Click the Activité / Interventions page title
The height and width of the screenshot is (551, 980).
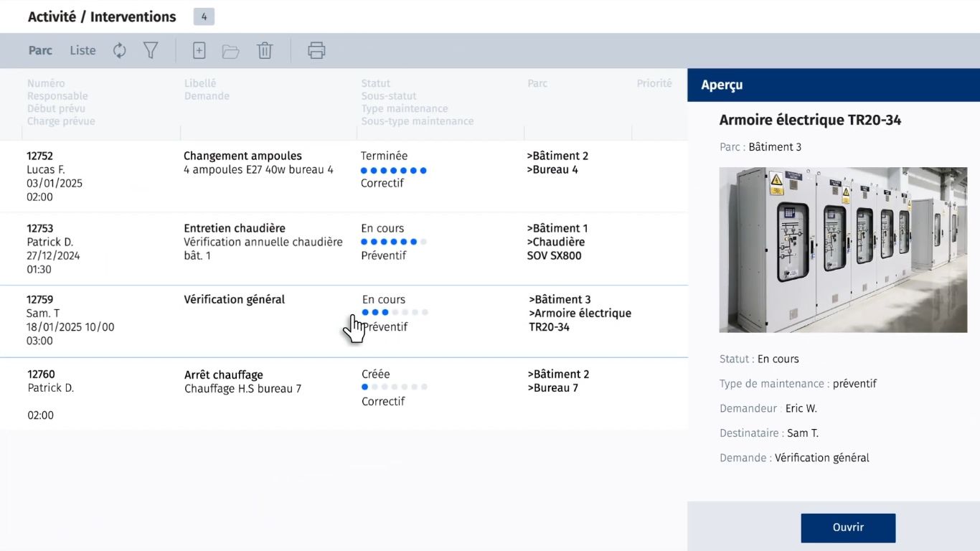click(102, 17)
